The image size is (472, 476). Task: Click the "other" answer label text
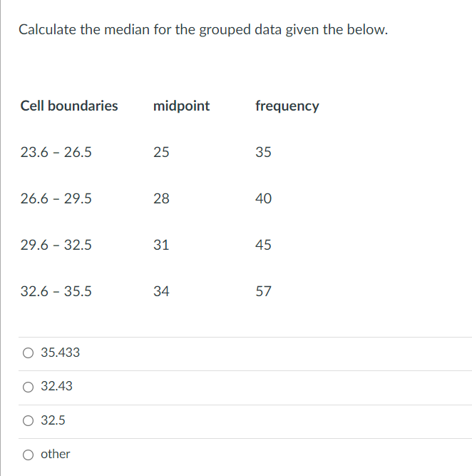tap(55, 454)
